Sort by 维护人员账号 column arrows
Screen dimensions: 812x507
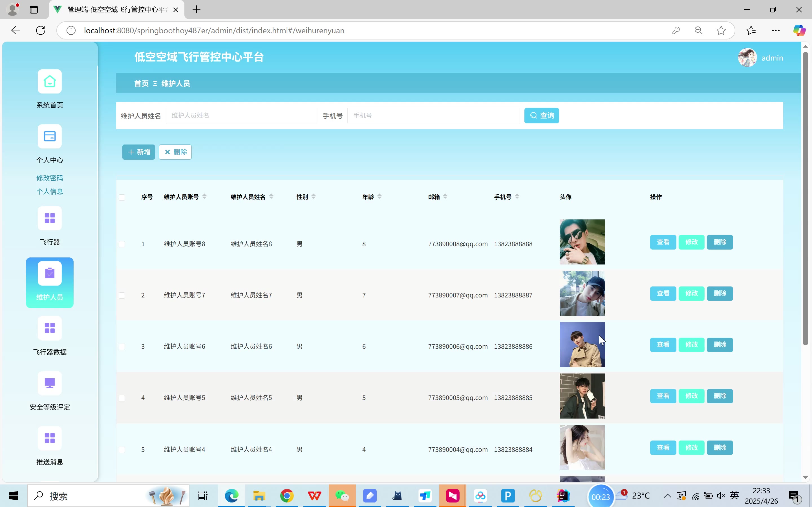204,197
